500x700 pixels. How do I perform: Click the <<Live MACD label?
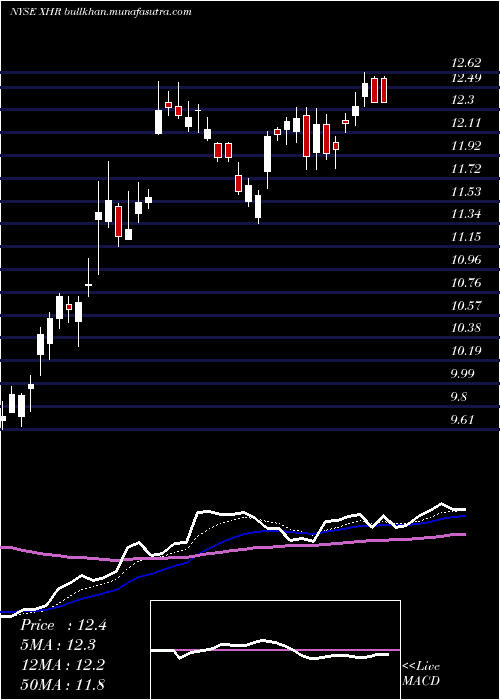(421, 673)
